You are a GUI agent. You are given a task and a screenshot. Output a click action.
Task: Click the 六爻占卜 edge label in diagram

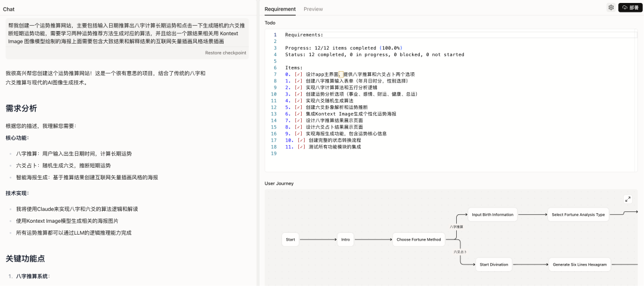coord(460,252)
